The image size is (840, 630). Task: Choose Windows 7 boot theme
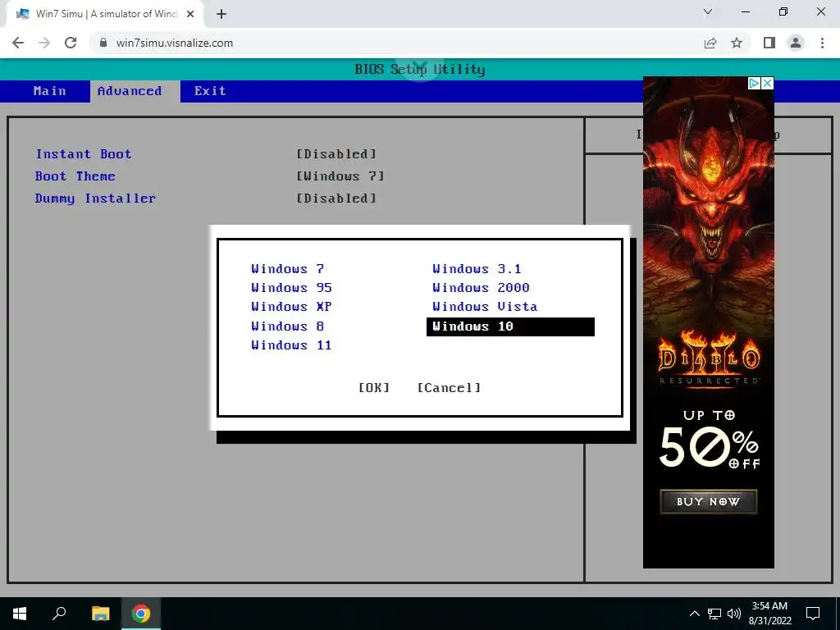coord(288,269)
